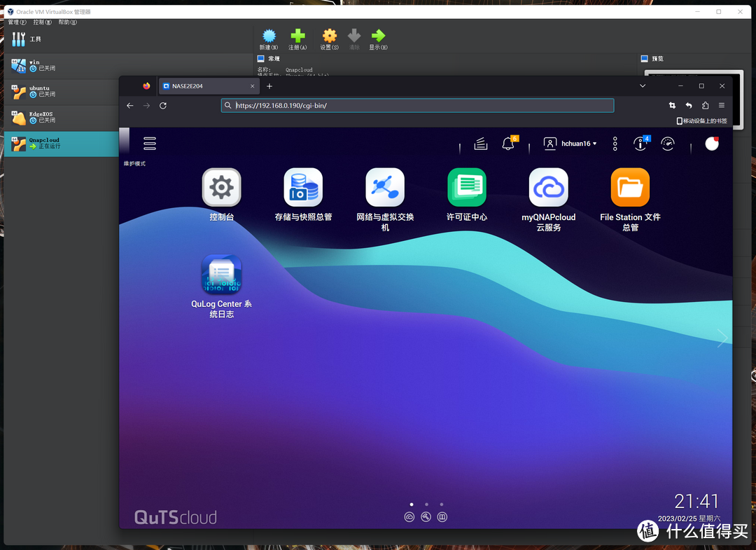
Task: Select the EdgeXOS virtual machine
Action: [x=62, y=118]
